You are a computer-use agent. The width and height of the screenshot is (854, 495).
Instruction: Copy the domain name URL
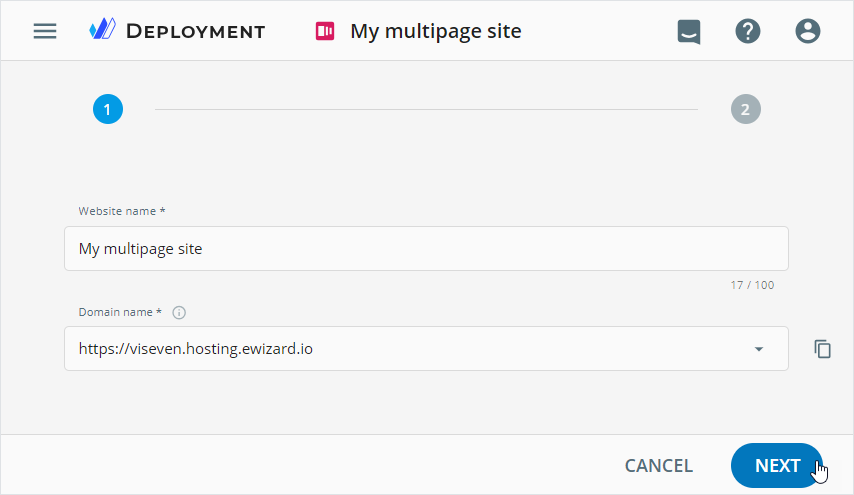click(823, 349)
